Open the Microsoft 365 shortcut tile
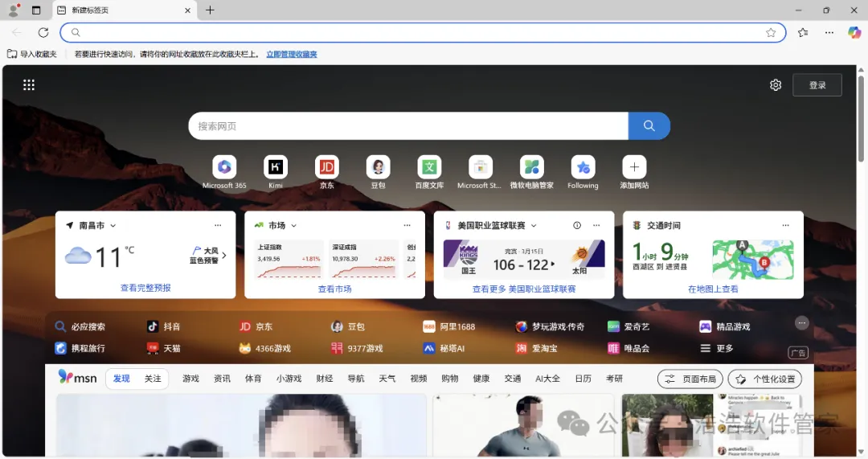 [224, 172]
